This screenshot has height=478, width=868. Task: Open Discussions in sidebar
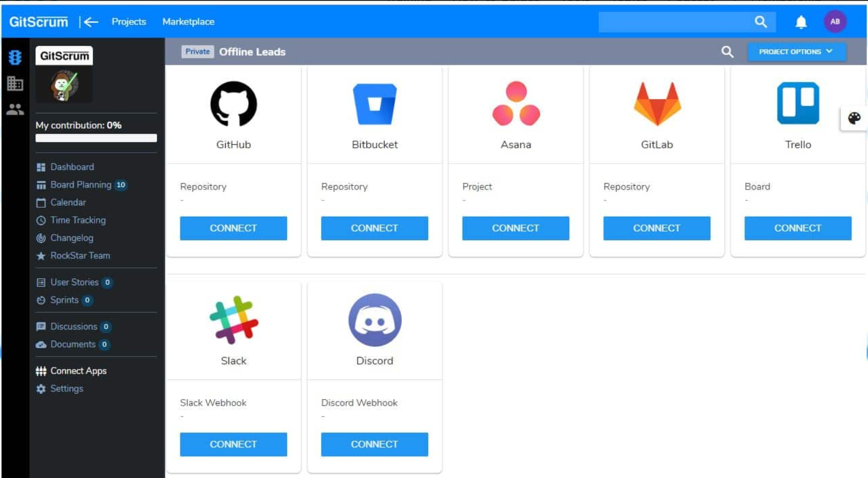(74, 326)
